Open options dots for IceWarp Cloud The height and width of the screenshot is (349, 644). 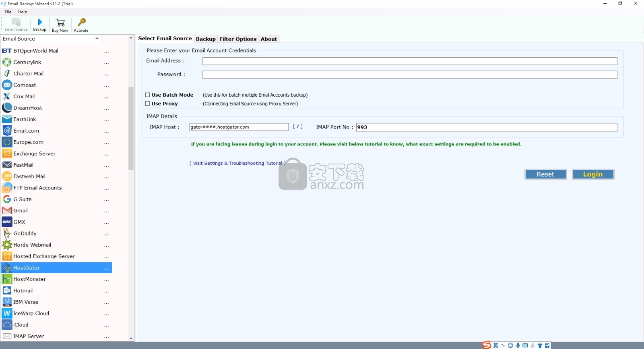[x=106, y=314]
